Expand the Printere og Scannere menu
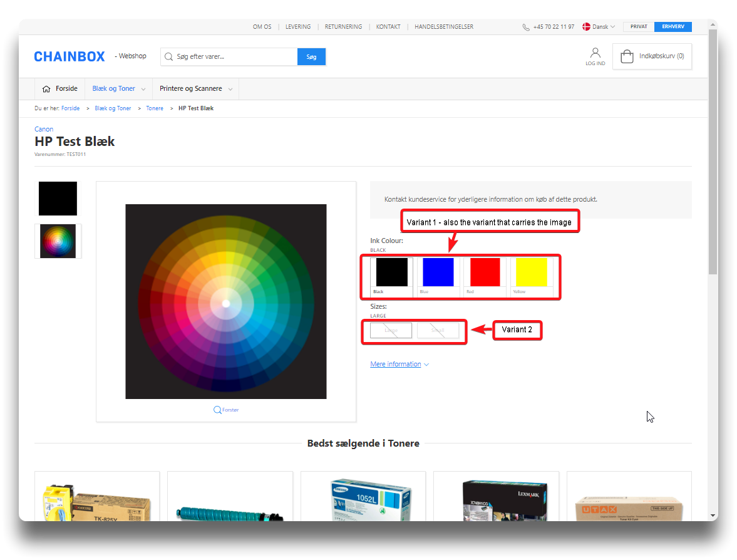 (195, 89)
